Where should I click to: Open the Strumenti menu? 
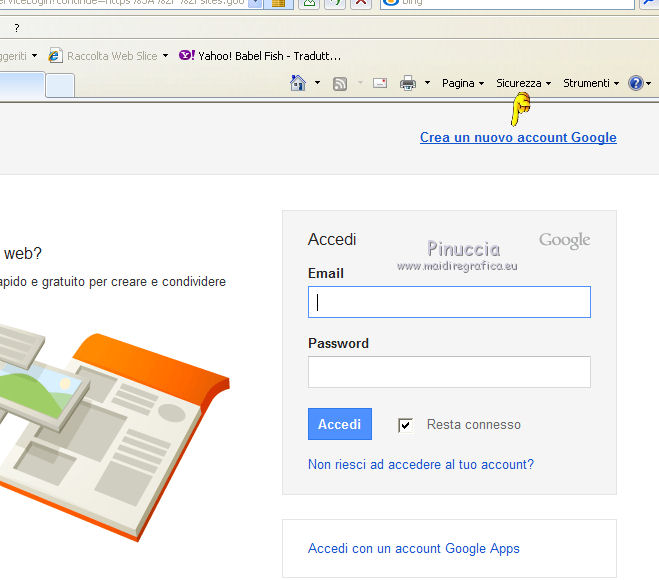click(x=591, y=83)
